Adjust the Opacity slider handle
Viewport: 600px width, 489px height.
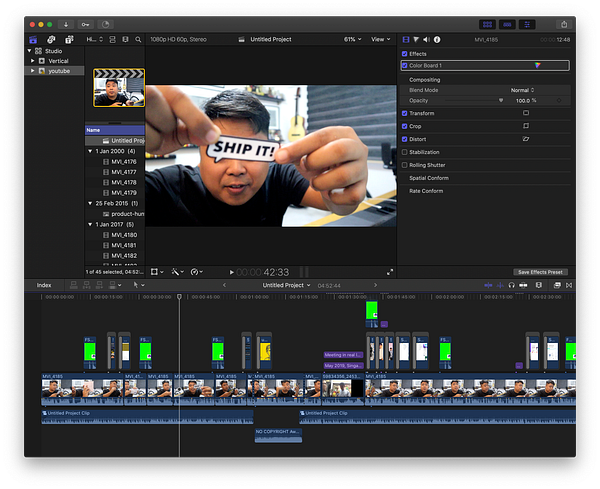point(501,101)
